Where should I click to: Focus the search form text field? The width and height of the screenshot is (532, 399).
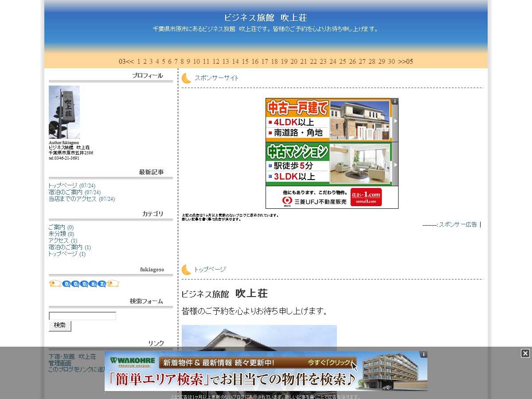pyautogui.click(x=82, y=316)
